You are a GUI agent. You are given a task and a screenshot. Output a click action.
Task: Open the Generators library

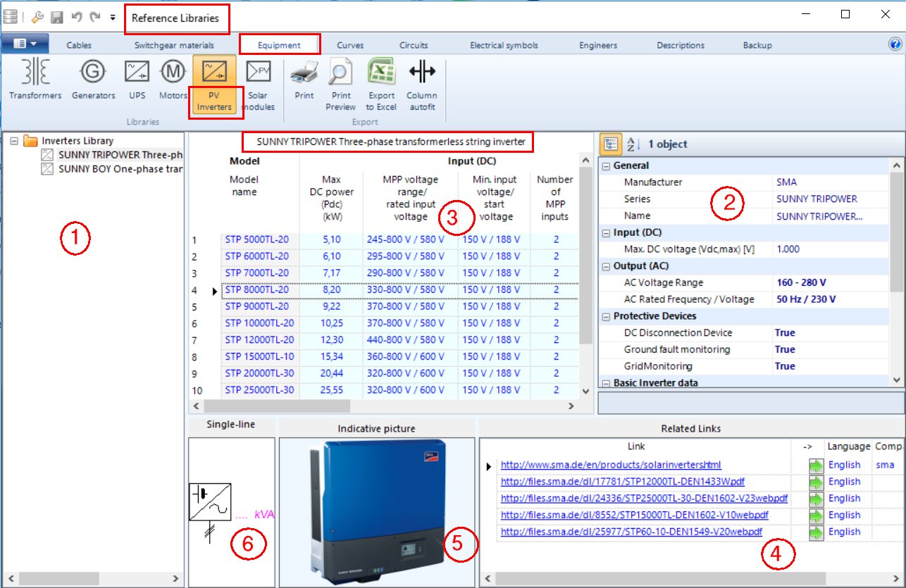[92, 81]
